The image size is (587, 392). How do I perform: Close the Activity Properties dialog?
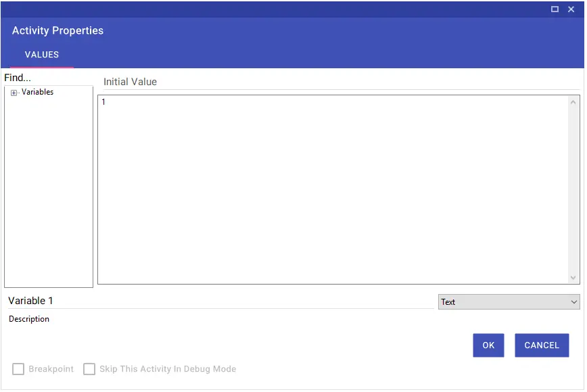click(x=571, y=9)
